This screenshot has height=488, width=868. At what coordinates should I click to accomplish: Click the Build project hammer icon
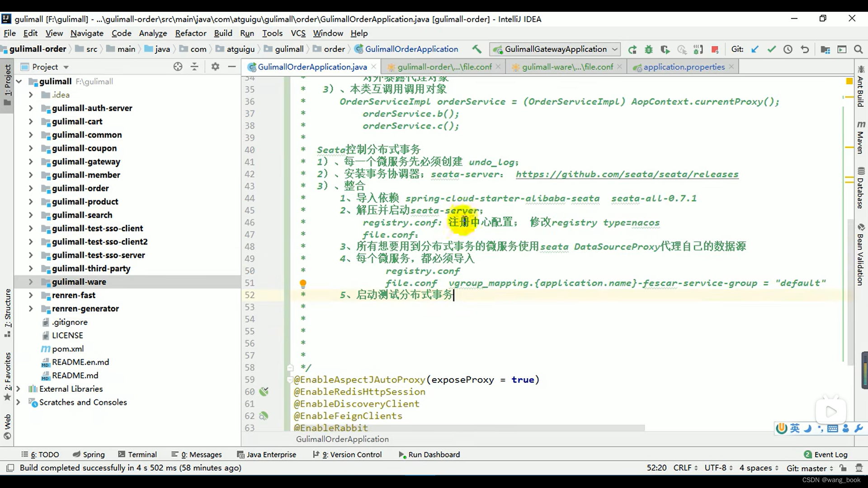[x=477, y=49]
